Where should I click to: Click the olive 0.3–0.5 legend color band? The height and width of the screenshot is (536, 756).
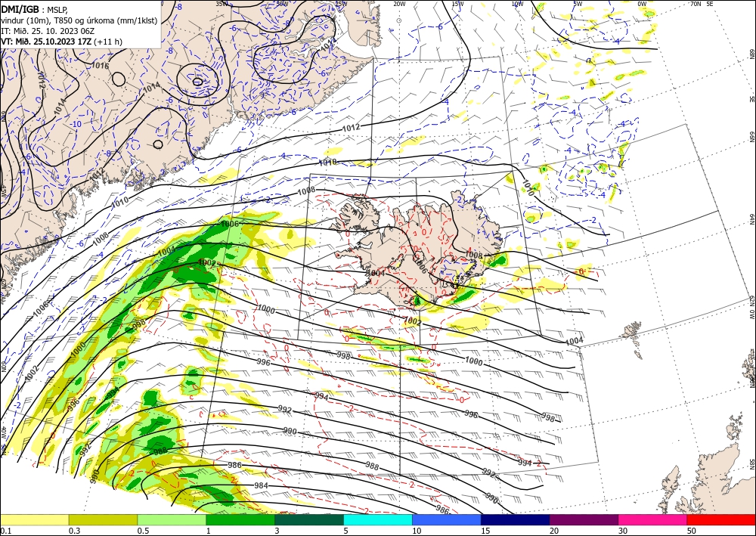(103, 519)
